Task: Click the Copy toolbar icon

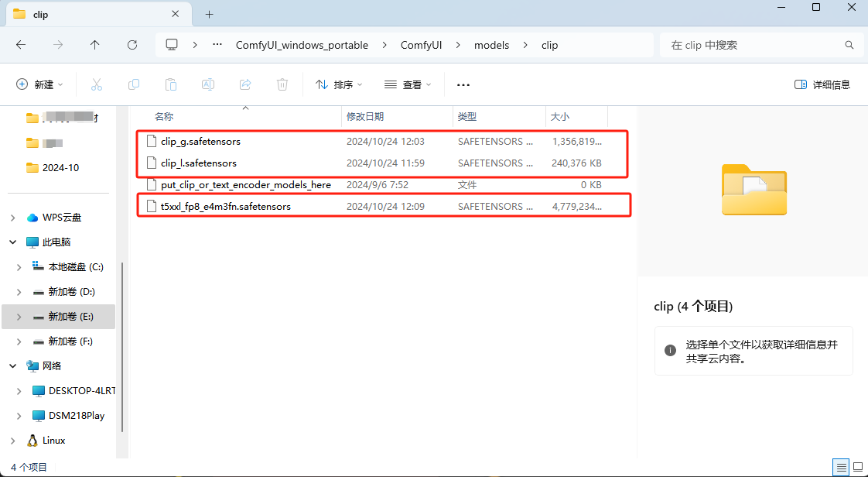Action: (x=133, y=84)
